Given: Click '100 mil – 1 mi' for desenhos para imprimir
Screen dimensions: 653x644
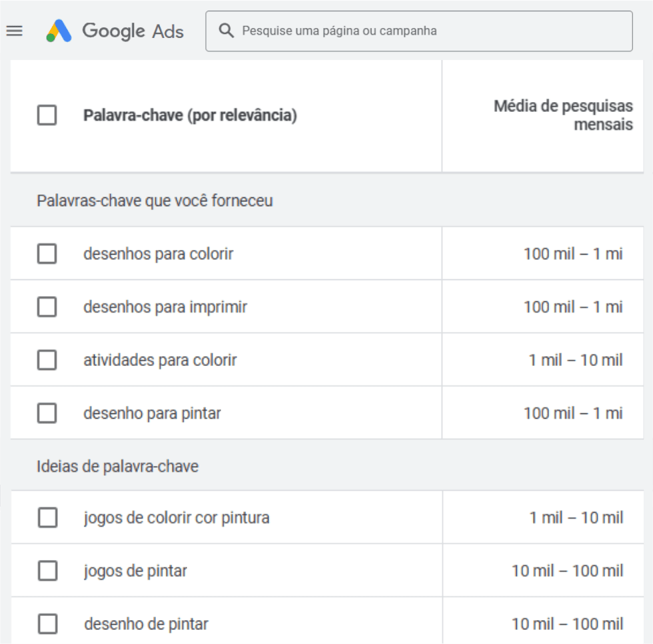Looking at the screenshot, I should tap(573, 307).
